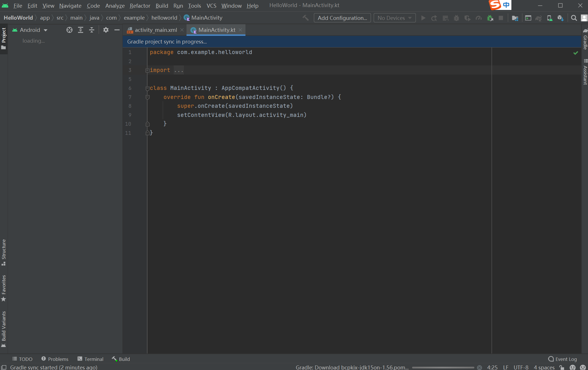Open the Event Log panel

pyautogui.click(x=562, y=359)
